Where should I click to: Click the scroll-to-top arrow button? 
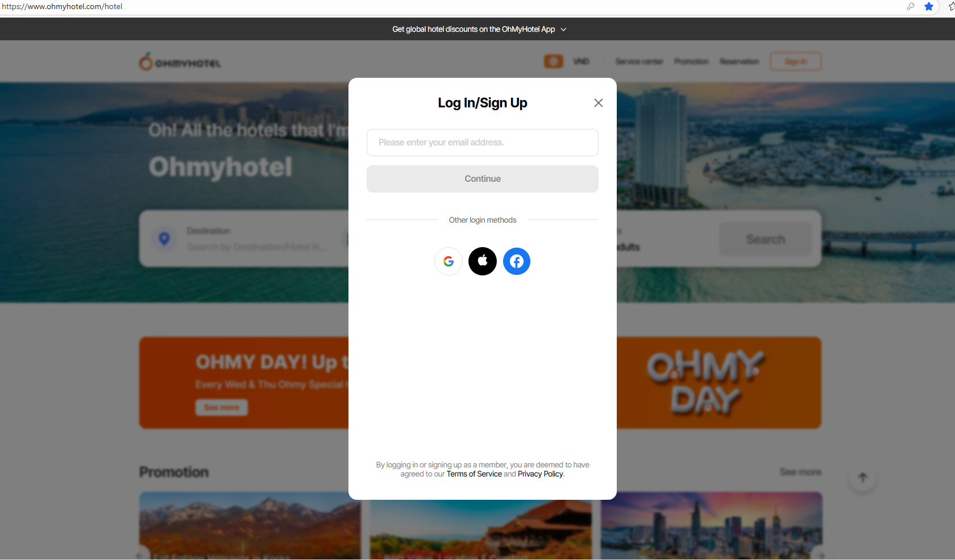(863, 478)
